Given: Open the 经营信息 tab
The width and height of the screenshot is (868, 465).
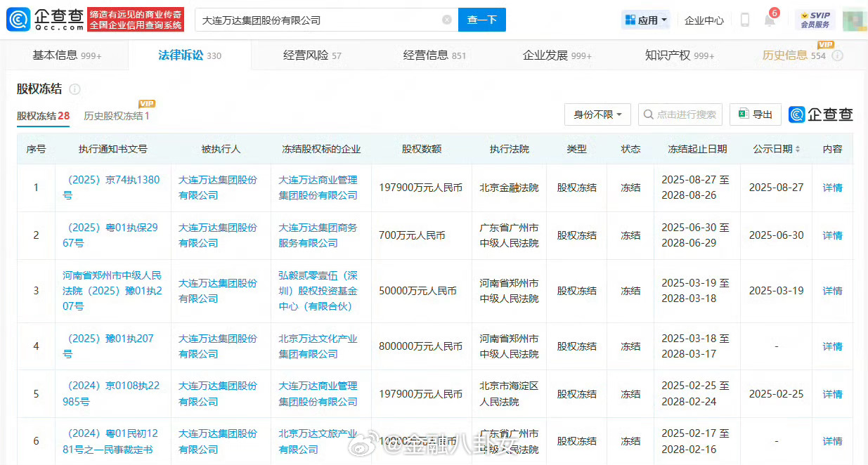Looking at the screenshot, I should coord(434,55).
